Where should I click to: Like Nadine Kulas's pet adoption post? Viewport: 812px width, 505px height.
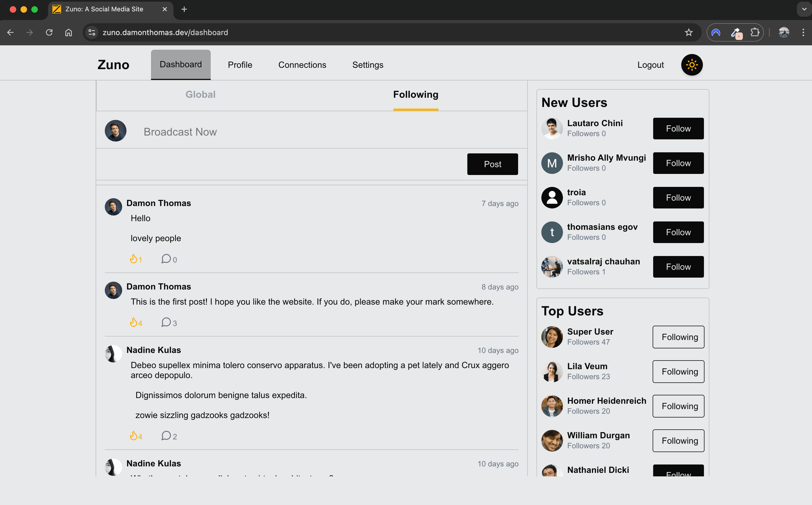pyautogui.click(x=134, y=436)
